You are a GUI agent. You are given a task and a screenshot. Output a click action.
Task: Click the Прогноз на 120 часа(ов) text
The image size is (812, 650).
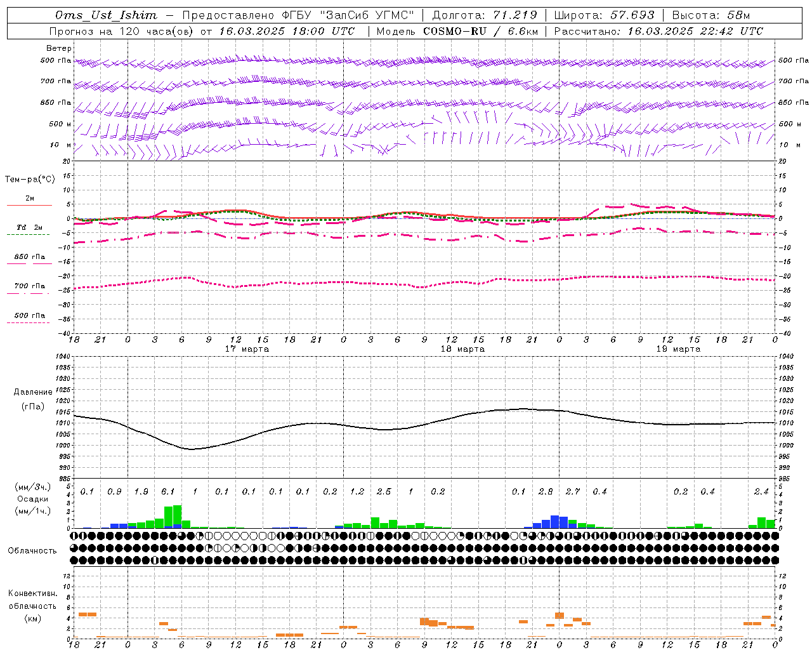pyautogui.click(x=122, y=31)
